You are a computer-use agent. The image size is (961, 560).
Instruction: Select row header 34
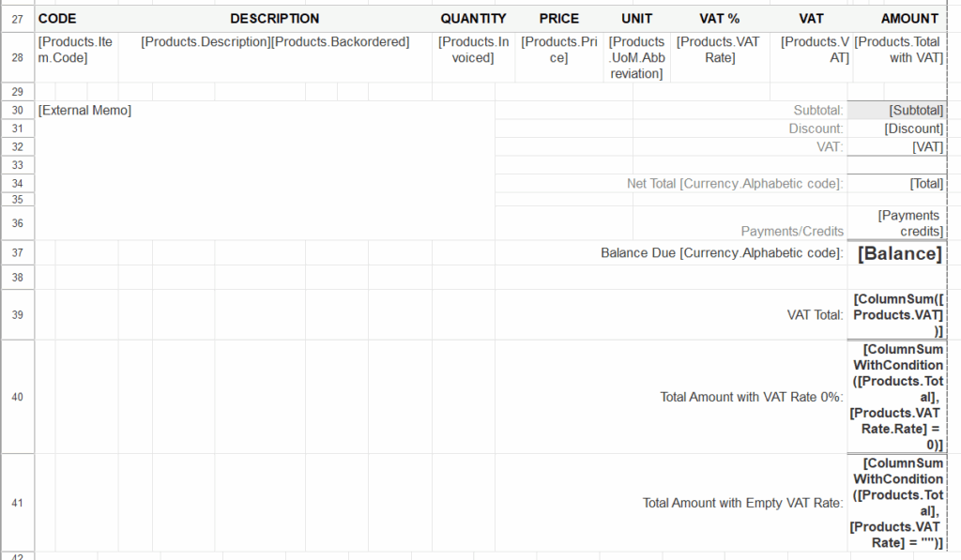(x=17, y=184)
